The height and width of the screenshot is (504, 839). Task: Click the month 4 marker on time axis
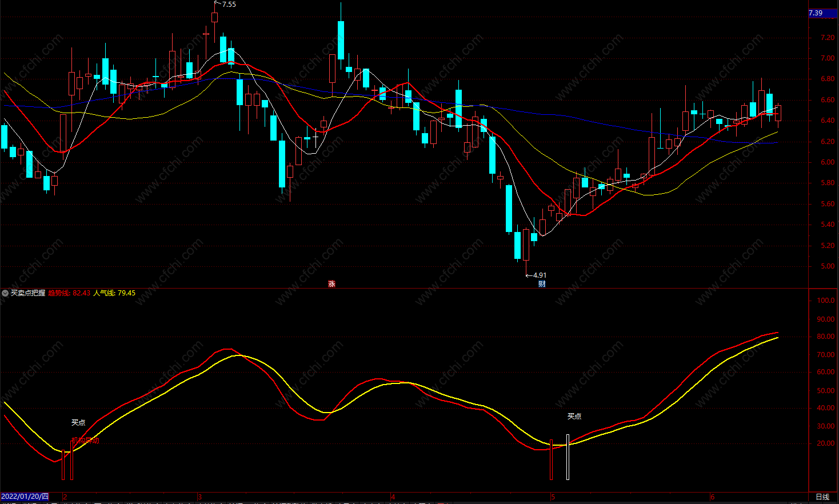393,497
